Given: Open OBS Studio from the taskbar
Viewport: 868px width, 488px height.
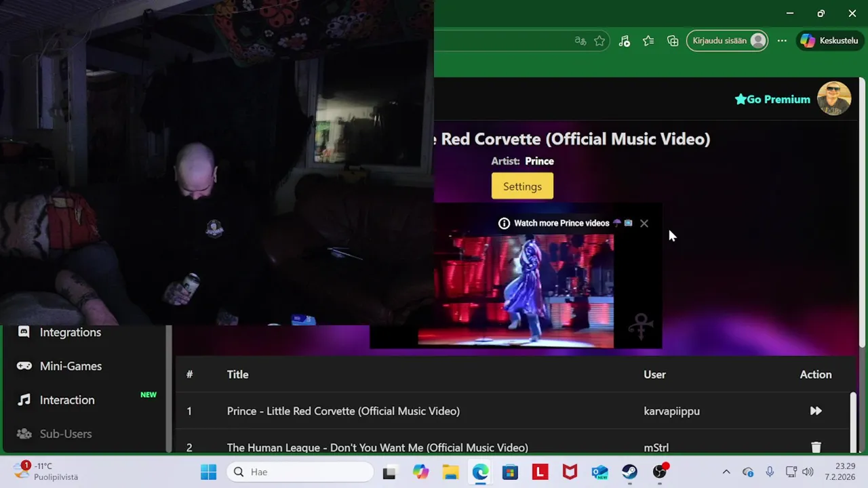Looking at the screenshot, I should click(659, 472).
